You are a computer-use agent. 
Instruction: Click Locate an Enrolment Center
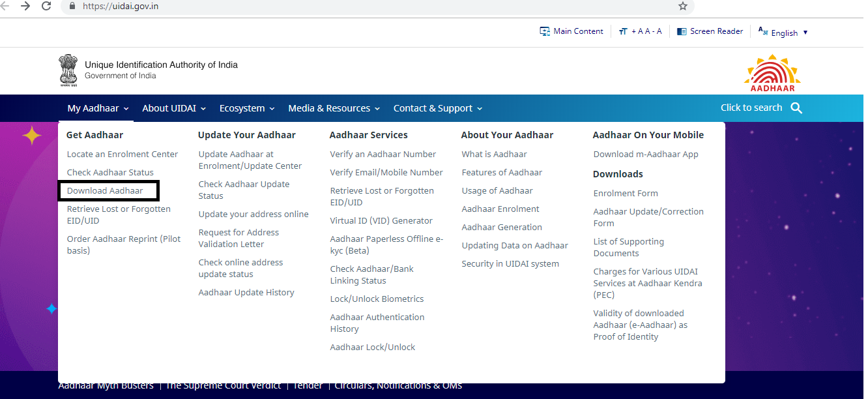click(123, 154)
